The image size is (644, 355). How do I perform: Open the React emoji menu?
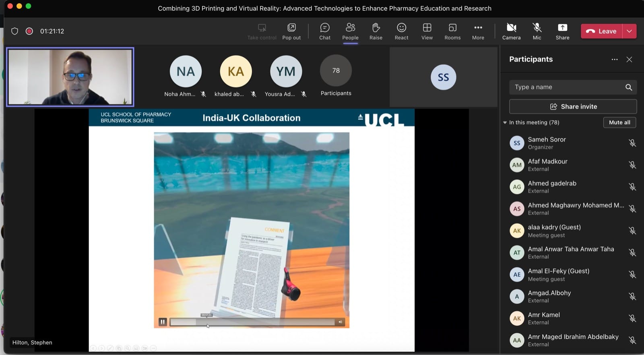tap(401, 31)
